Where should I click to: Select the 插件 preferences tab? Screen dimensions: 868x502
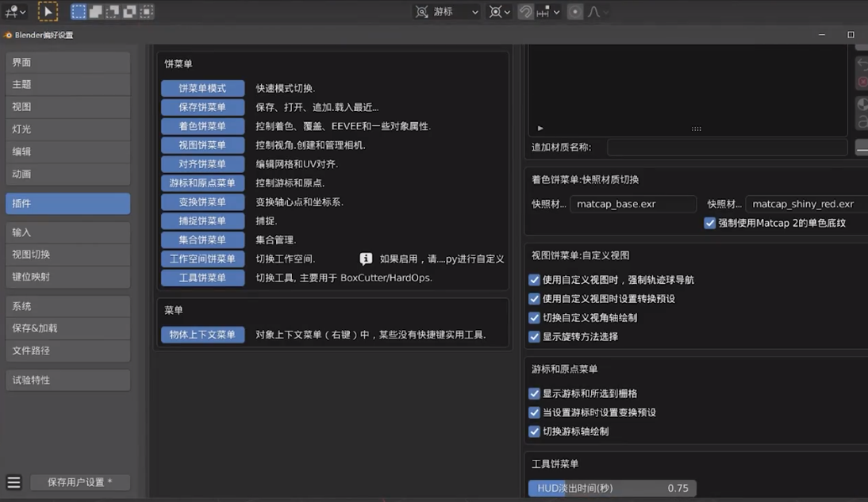coord(68,203)
